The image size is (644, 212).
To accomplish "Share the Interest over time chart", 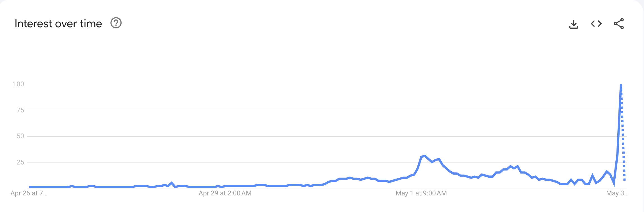I will (x=618, y=24).
